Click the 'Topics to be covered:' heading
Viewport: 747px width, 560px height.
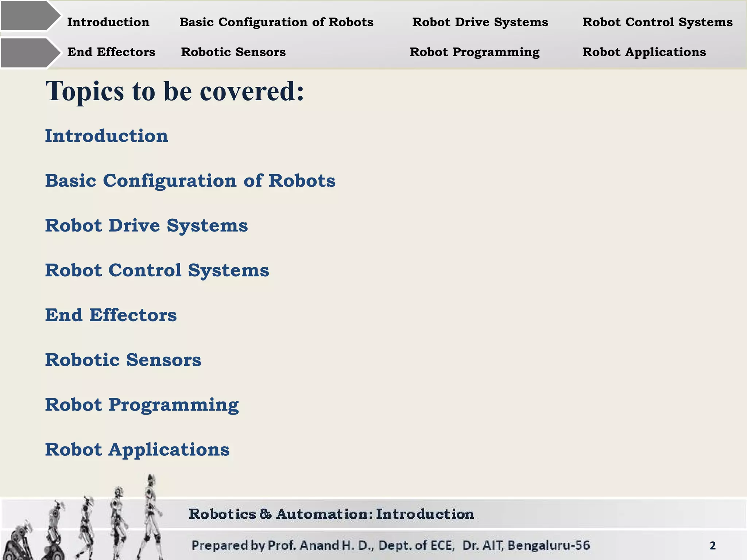click(175, 91)
